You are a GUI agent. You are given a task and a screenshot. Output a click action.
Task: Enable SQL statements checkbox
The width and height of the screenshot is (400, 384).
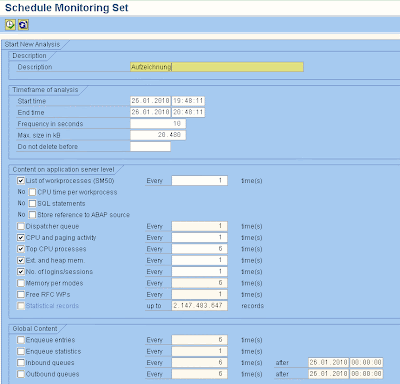32,203
